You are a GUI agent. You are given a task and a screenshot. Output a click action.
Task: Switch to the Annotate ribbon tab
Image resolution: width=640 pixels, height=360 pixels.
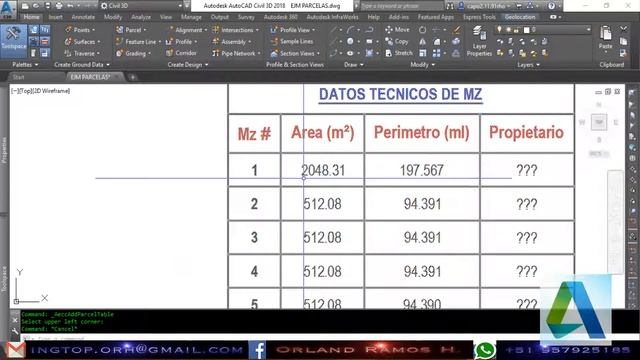tap(83, 17)
